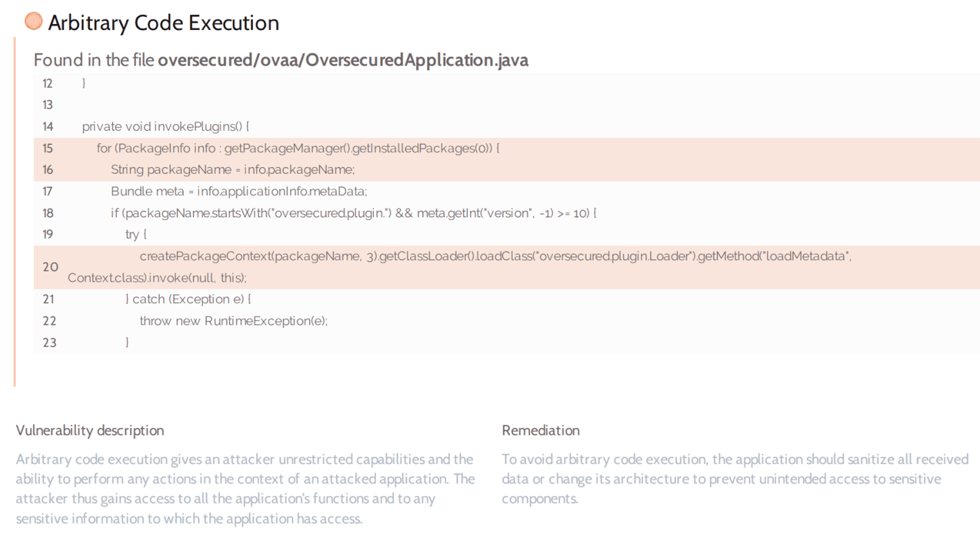Click the Arbitrary Code Execution heading
This screenshot has height=540, width=980.
[164, 23]
